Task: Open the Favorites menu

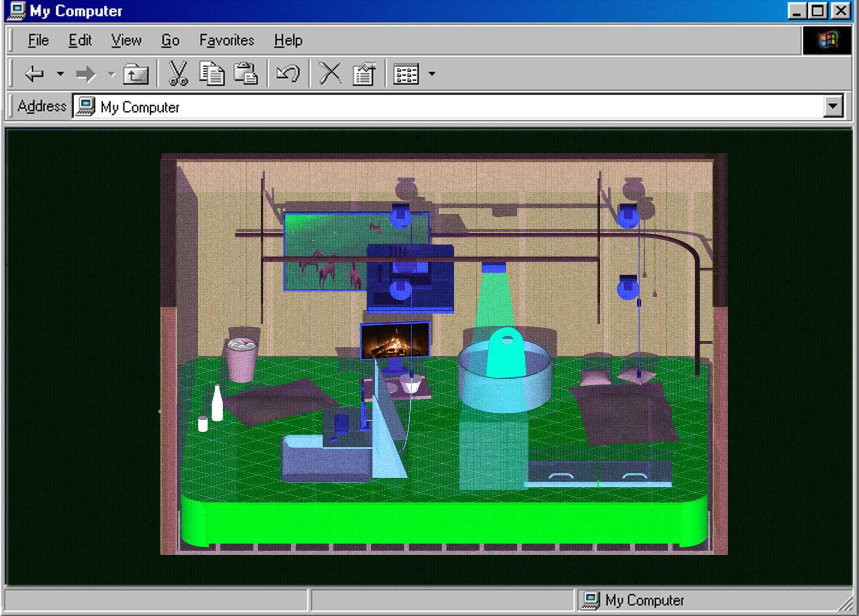Action: pos(226,41)
